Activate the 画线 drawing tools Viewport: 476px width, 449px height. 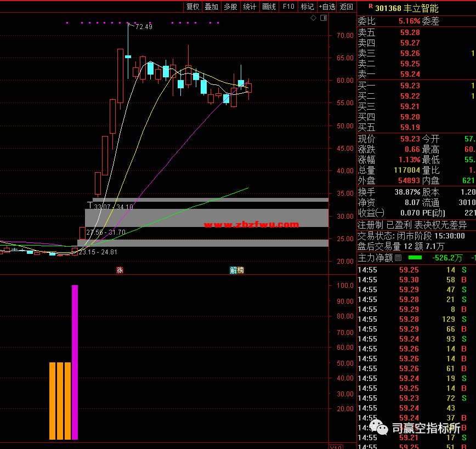[x=269, y=7]
